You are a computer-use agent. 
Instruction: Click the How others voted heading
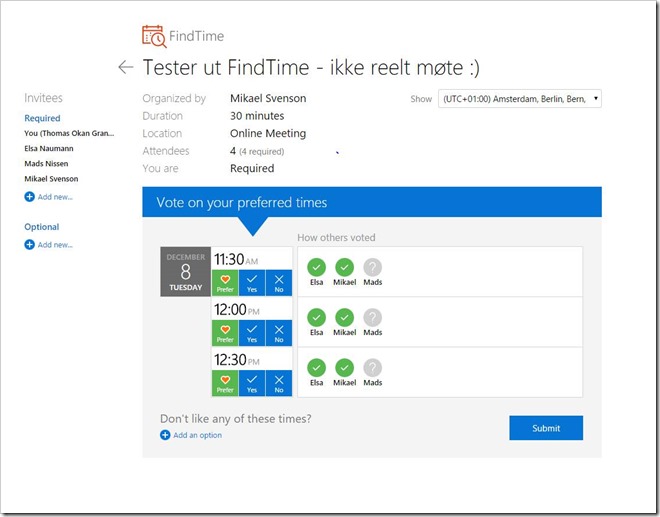(336, 237)
